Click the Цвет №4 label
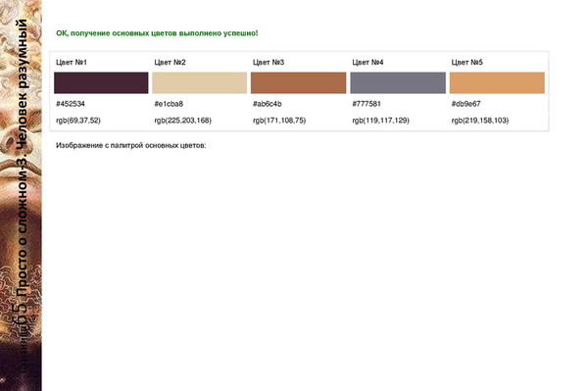The width and height of the screenshot is (588, 391). pos(367,63)
